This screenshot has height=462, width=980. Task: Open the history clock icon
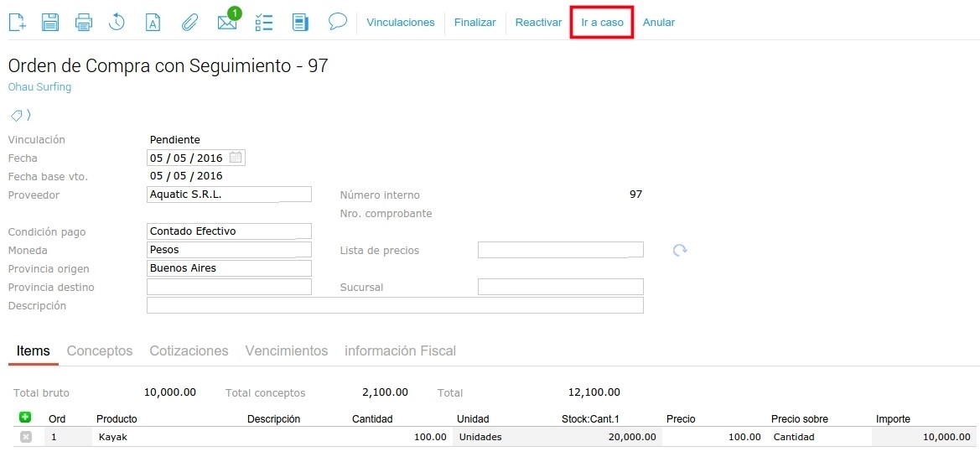pos(117,23)
